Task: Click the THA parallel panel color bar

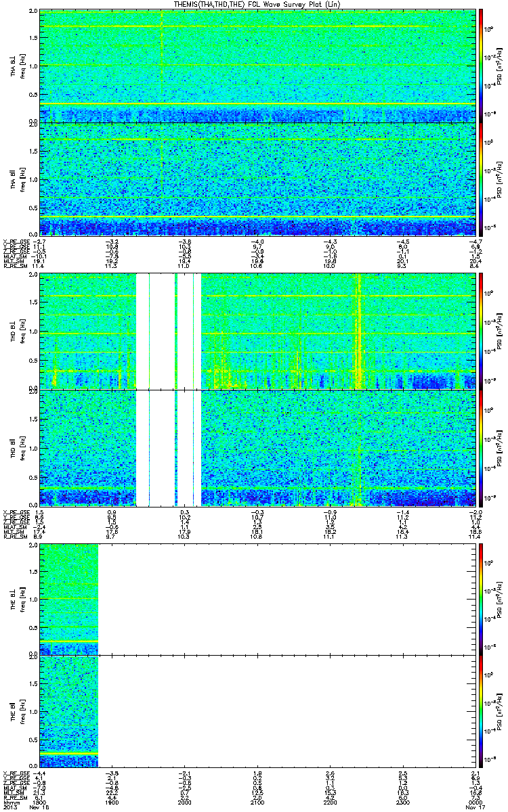Action: point(482,178)
